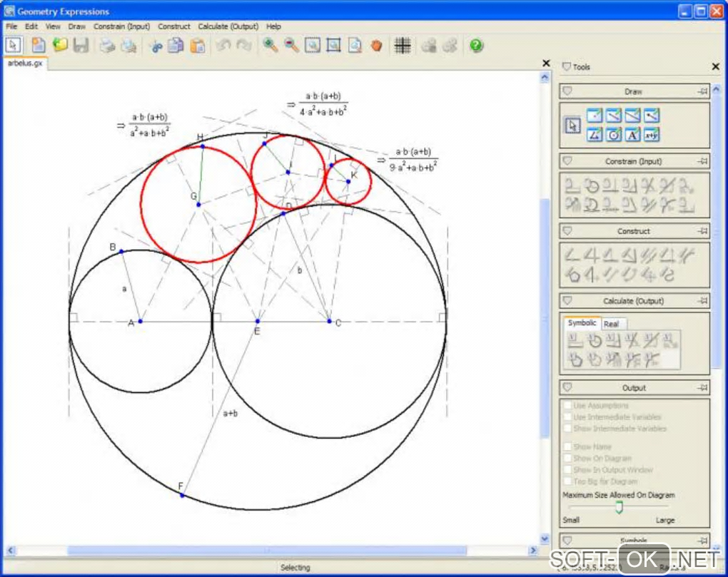This screenshot has width=728, height=577.
Task: Select the Draw Point tool
Action: pyautogui.click(x=594, y=116)
